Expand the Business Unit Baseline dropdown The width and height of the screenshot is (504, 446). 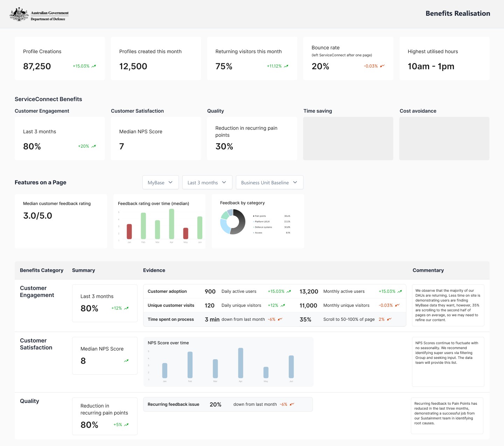tap(269, 183)
